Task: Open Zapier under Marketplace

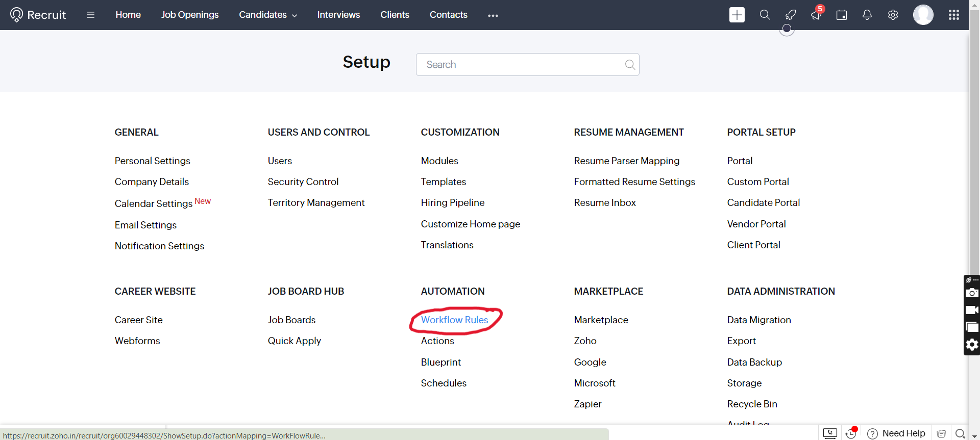Action: [x=587, y=404]
